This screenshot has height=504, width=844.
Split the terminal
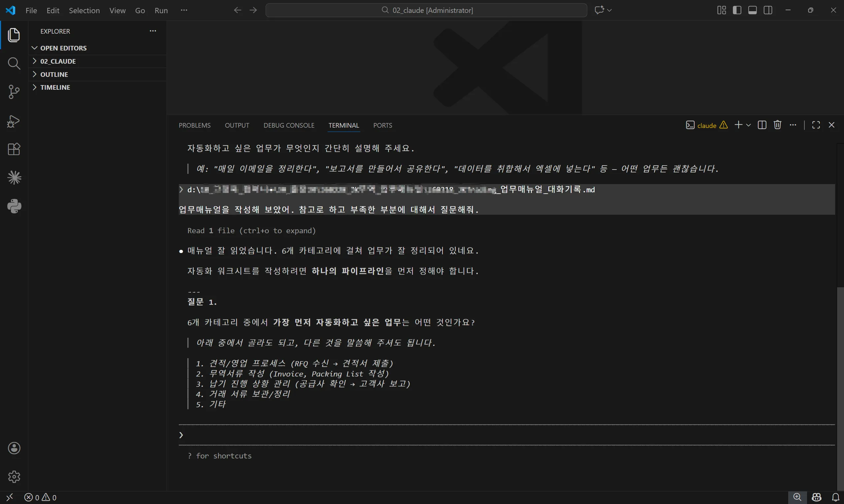pos(762,125)
